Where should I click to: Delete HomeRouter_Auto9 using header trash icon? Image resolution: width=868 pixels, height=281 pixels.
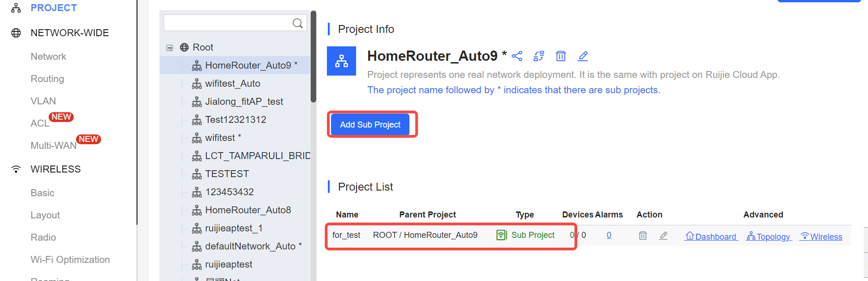tap(561, 56)
